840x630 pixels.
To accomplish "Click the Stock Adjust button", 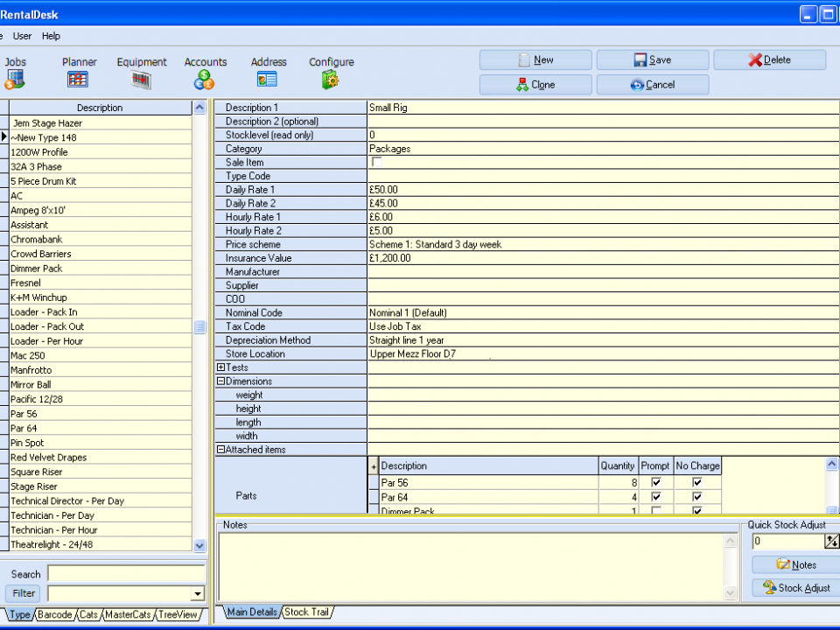I will pyautogui.click(x=795, y=588).
